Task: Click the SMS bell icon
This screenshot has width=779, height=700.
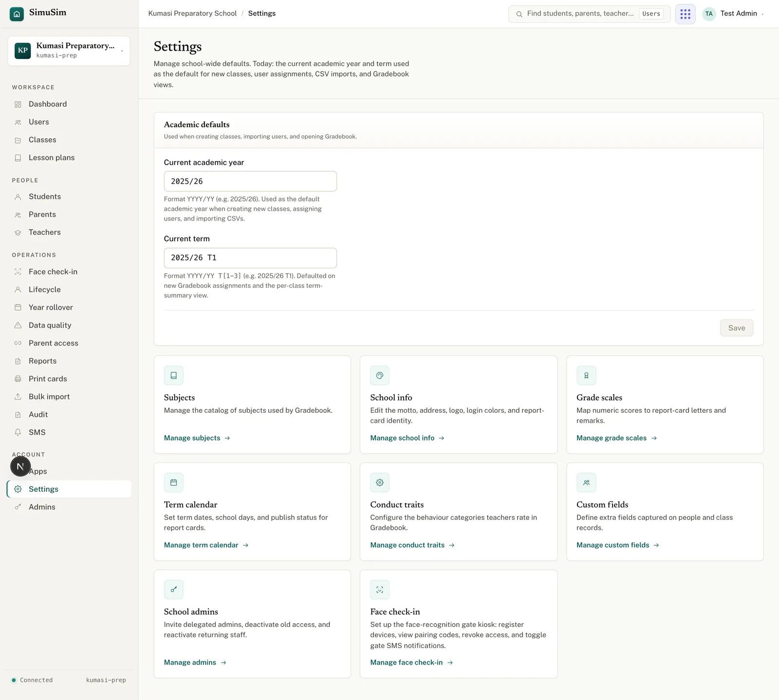Action: pos(18,432)
